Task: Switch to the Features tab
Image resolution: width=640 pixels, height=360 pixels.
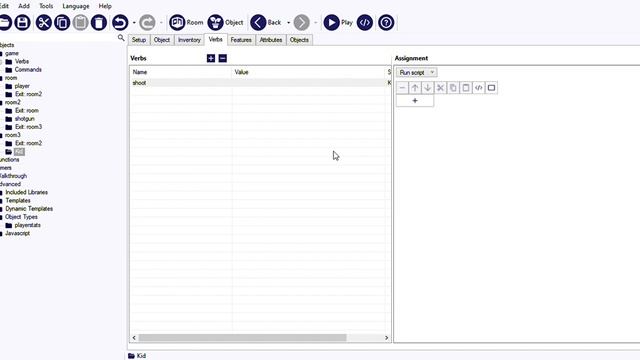Action: pos(241,40)
